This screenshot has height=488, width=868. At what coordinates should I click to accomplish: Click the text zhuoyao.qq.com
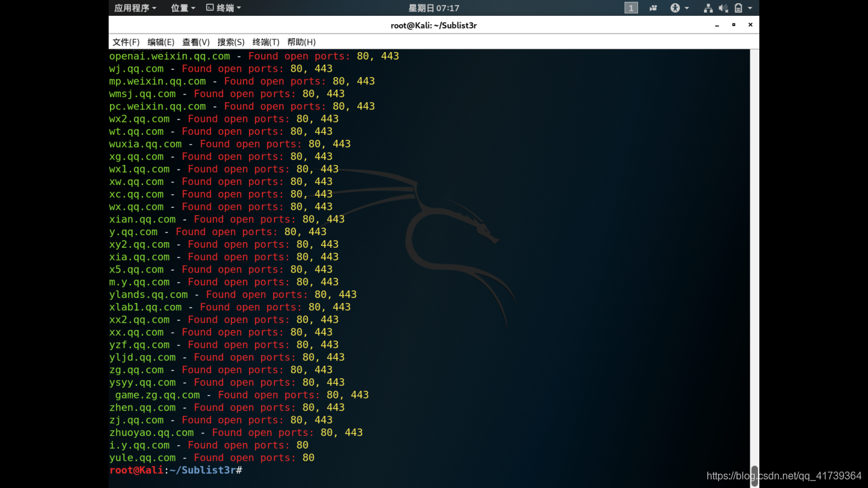pos(152,433)
